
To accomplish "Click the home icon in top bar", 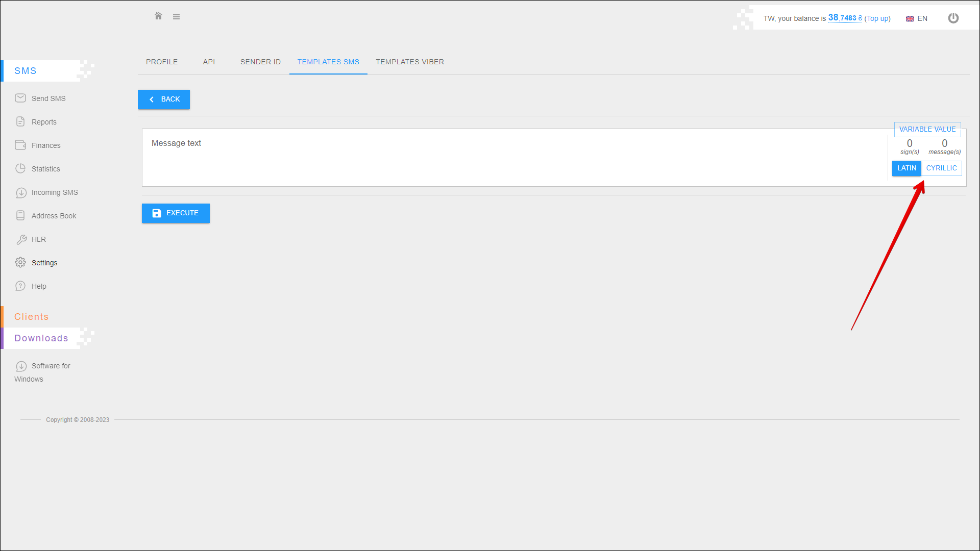I will pos(158,16).
